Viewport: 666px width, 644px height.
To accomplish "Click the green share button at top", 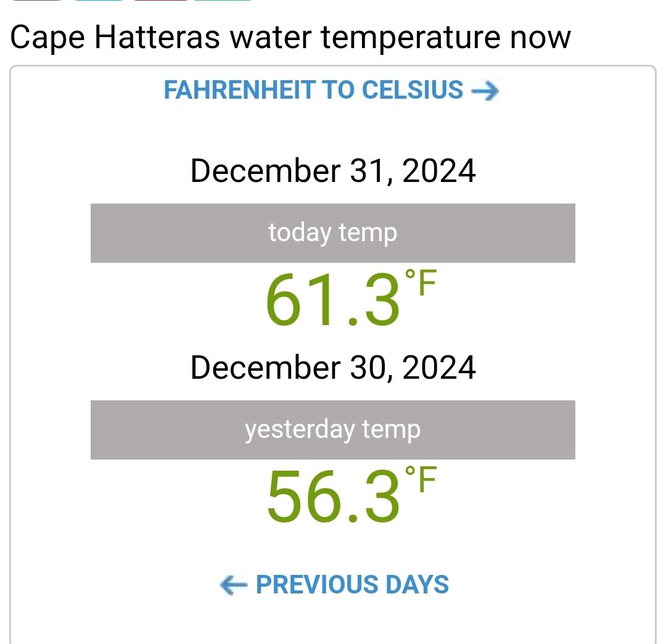I will 223,1.
